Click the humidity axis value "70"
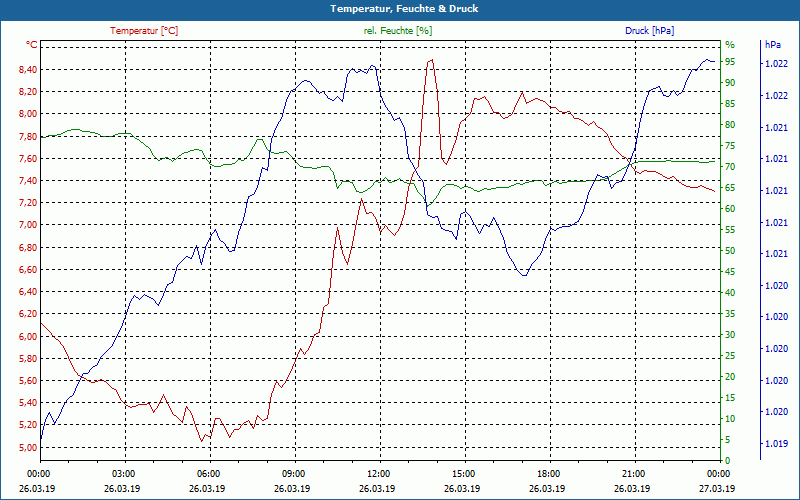This screenshot has width=800, height=500. 730,167
